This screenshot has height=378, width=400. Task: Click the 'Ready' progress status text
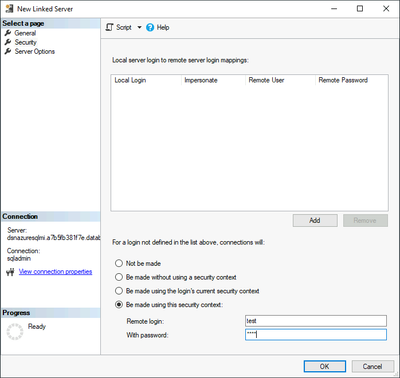pos(37,326)
